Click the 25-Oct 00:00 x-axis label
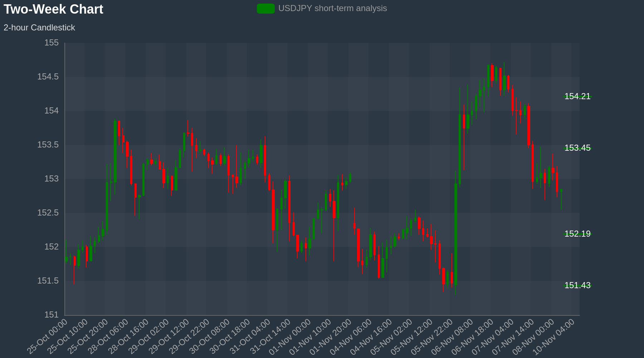Viewport: 644px width, 358px height. click(x=47, y=337)
